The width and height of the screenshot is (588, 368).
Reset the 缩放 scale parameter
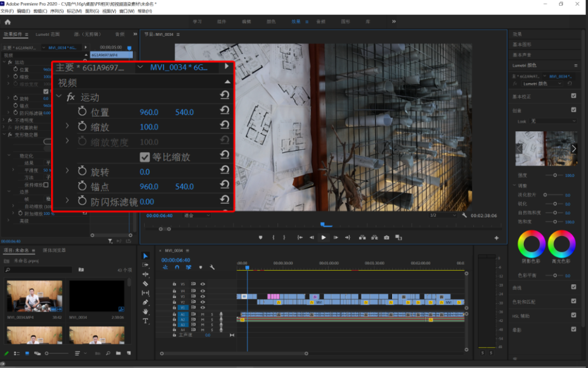point(225,125)
